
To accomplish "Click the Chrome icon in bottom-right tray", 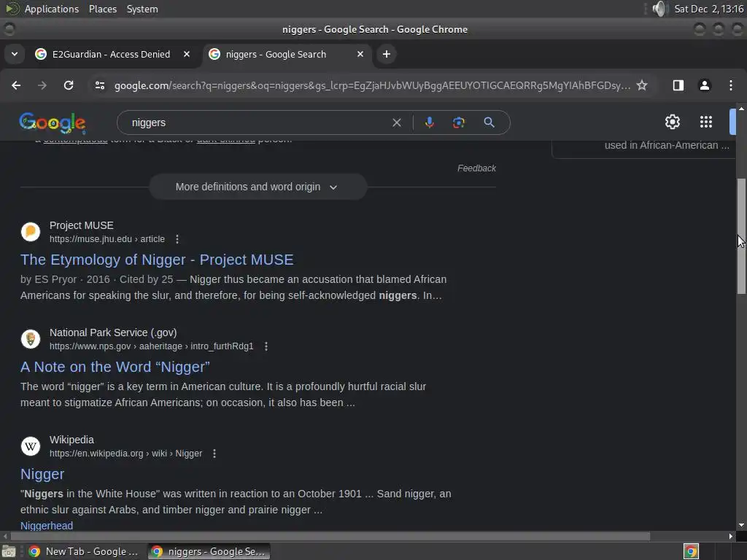I will pyautogui.click(x=691, y=551).
